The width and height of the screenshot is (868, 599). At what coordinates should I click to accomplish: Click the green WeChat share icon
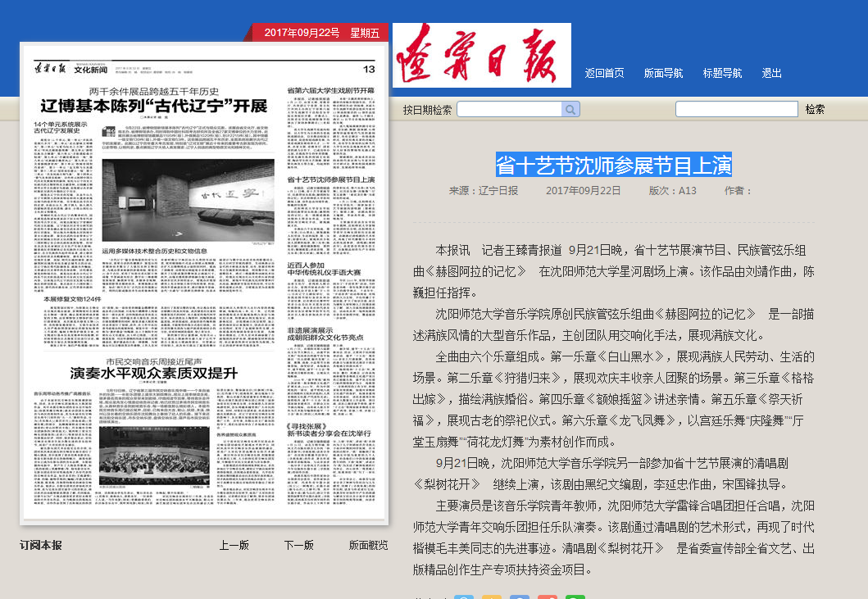coord(575,596)
